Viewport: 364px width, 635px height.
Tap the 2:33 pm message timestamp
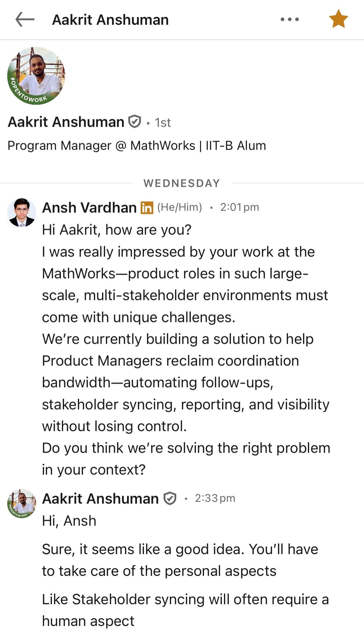[215, 498]
